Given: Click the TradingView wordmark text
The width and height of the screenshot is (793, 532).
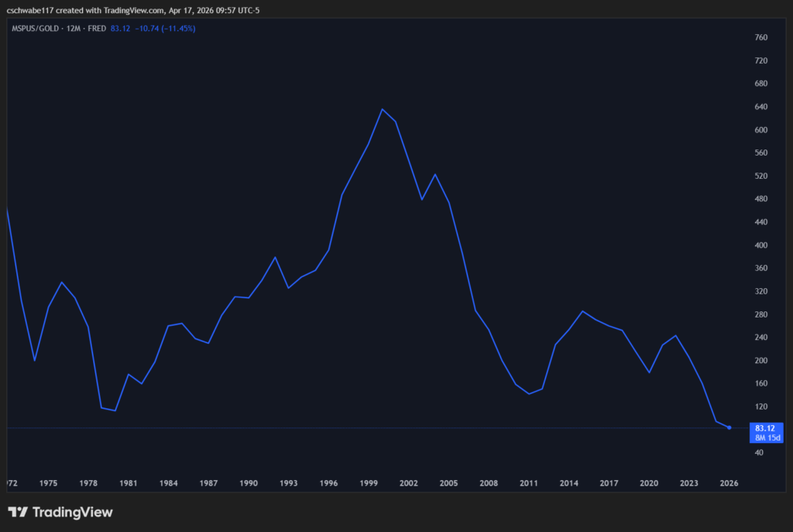Looking at the screenshot, I should pos(74,512).
